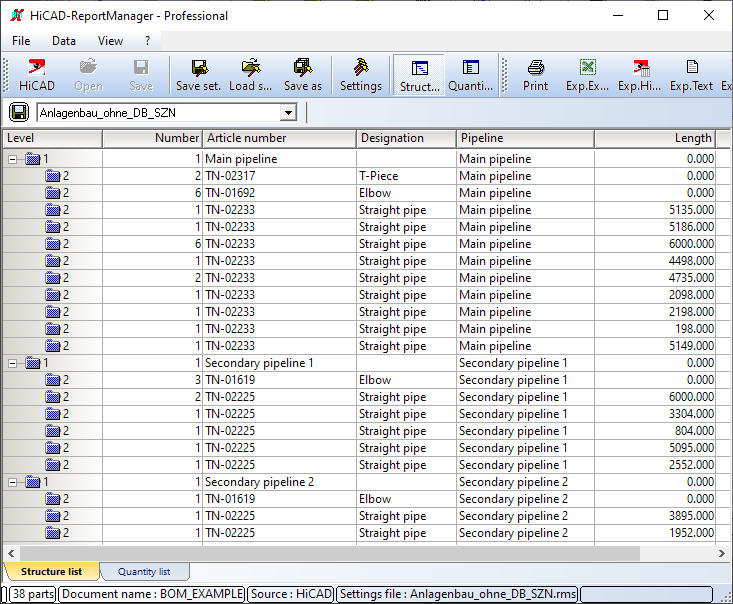Collapse the Secondary pipeline 1 tree node
Viewport: 733px width, 604px height.
[13, 363]
